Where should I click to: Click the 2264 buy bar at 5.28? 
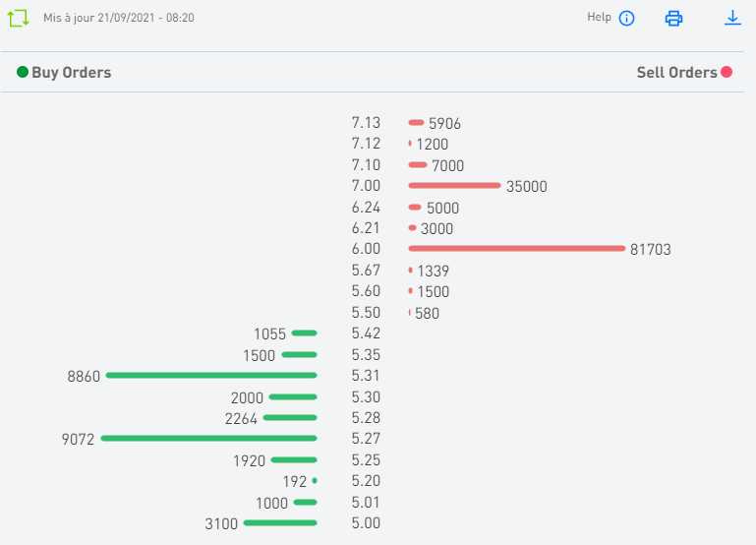pyautogui.click(x=290, y=417)
